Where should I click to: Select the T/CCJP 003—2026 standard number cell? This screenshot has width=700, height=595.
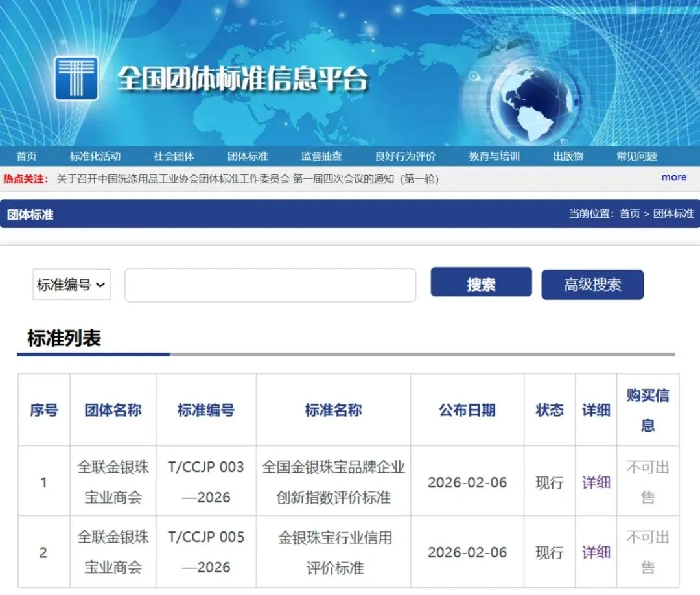click(x=206, y=482)
